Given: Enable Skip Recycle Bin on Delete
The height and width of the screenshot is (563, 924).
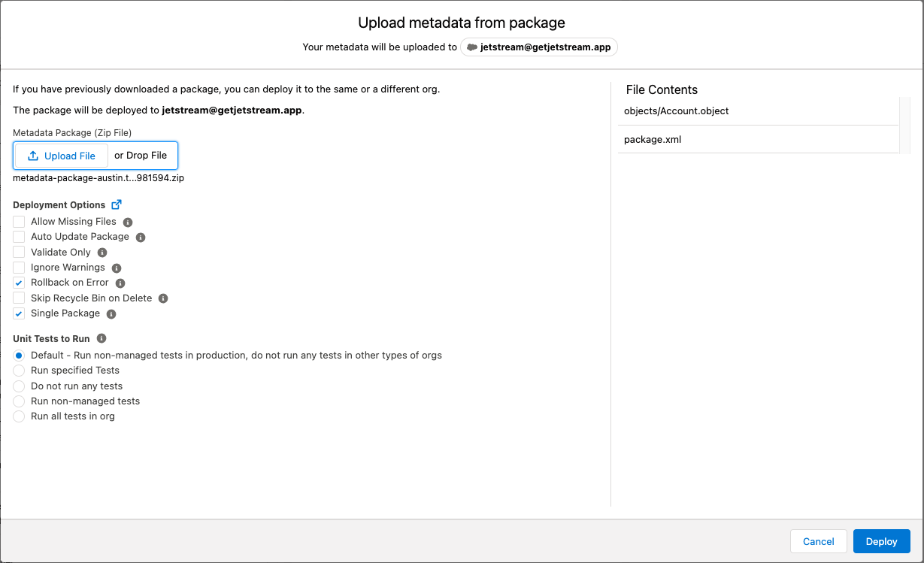Looking at the screenshot, I should pos(19,298).
